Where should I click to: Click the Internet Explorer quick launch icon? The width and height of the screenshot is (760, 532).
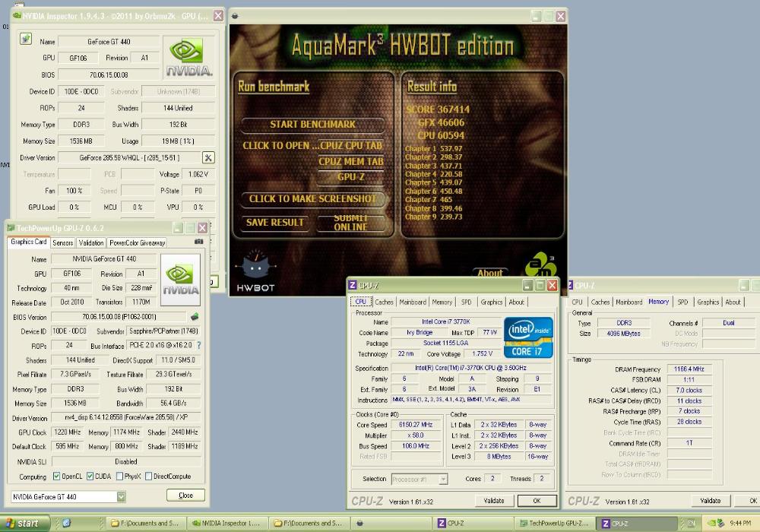pos(66,523)
